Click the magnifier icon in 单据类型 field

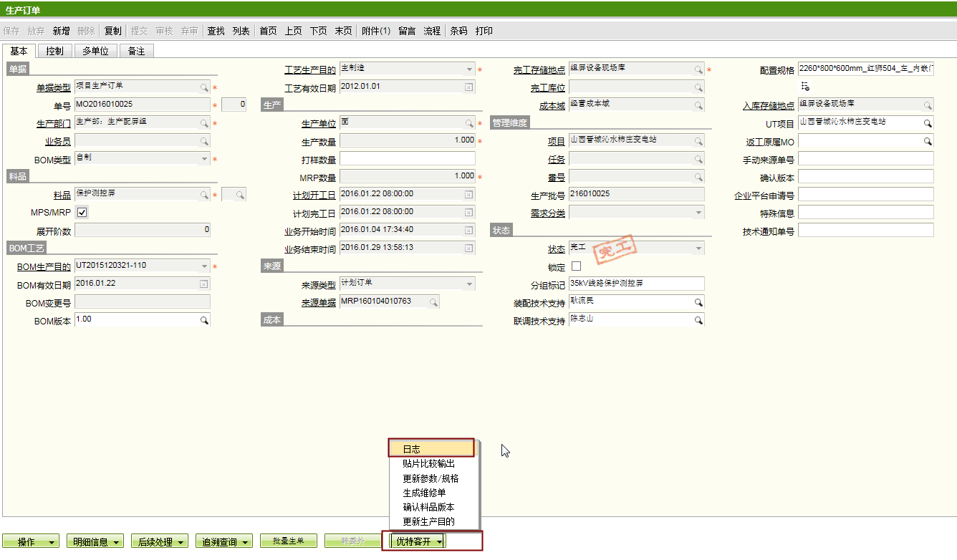coord(204,87)
